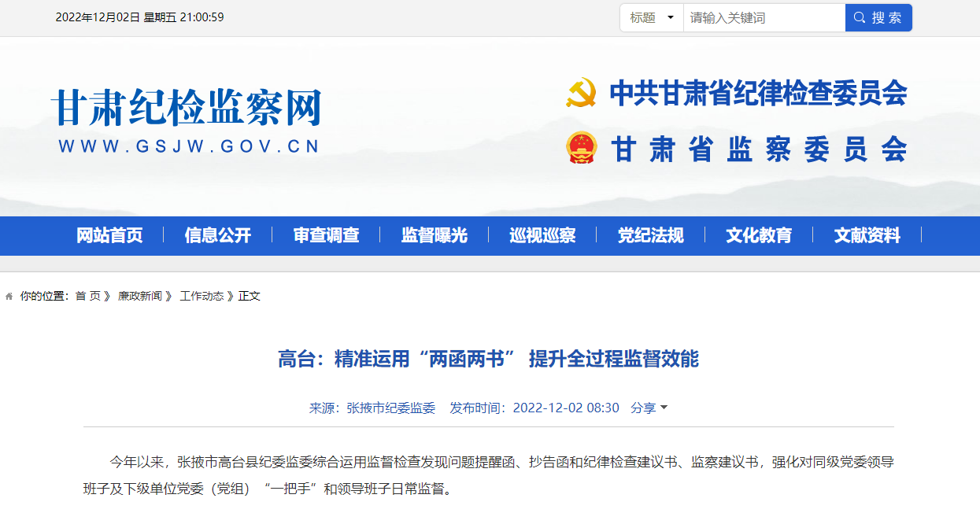Open 党纪法规 in the nav bar
Viewport: 980px width, 513px height.
[x=651, y=235]
